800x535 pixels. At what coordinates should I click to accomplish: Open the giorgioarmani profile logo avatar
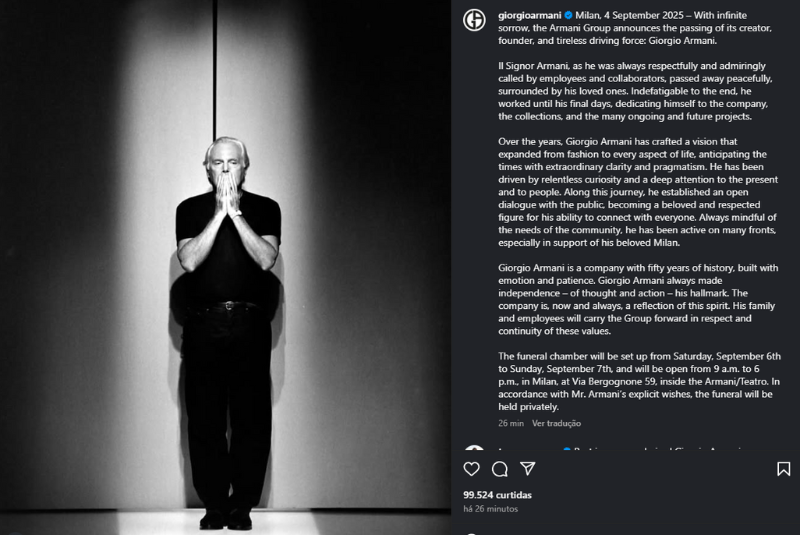coord(474,20)
